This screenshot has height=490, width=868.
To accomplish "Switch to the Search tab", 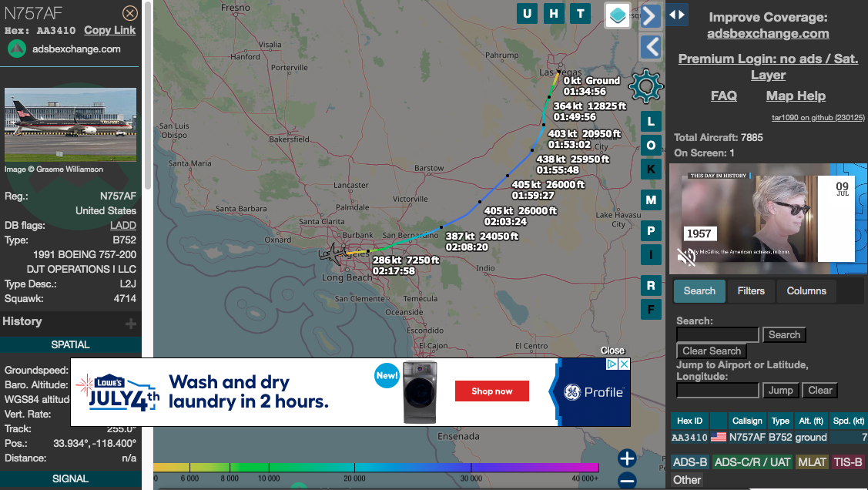I will 699,291.
